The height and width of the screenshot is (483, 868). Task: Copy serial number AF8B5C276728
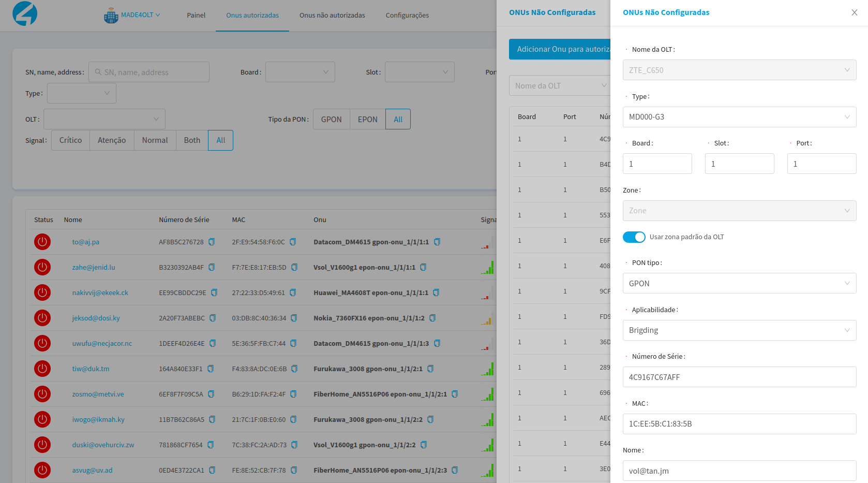pyautogui.click(x=212, y=242)
